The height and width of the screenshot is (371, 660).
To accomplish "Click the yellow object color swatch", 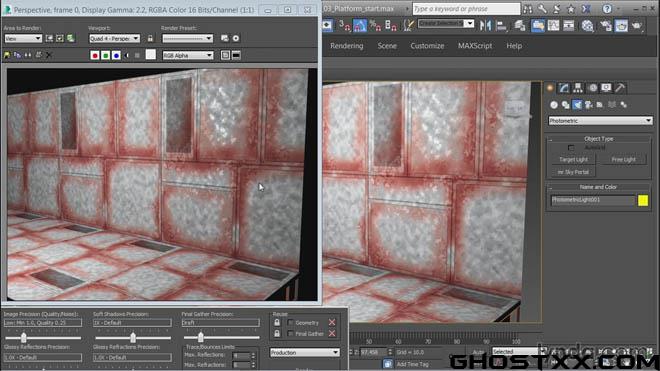I will (643, 200).
